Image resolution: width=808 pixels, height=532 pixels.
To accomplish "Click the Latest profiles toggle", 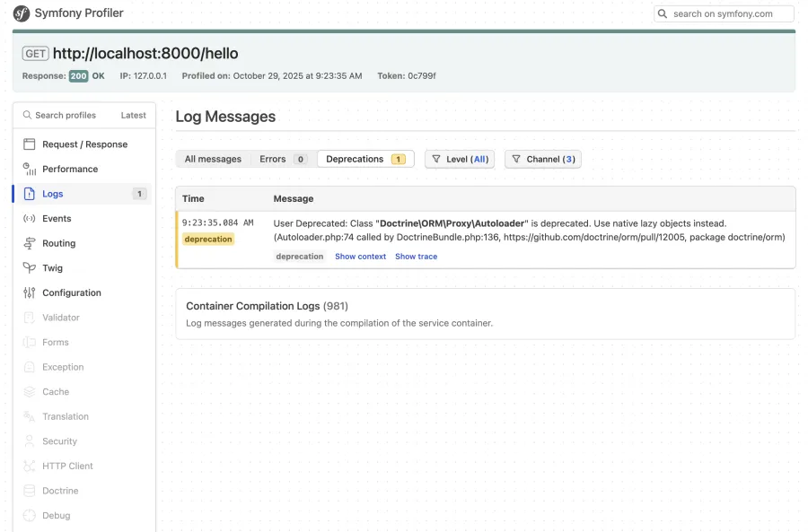I will tap(133, 115).
